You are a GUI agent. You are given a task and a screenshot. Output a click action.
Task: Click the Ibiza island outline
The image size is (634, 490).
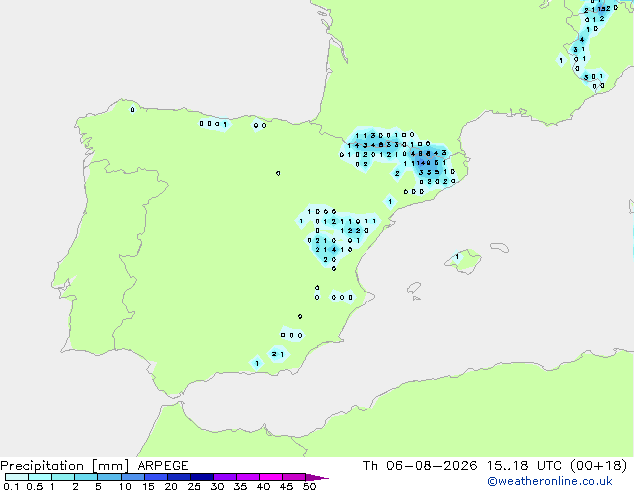(x=414, y=288)
